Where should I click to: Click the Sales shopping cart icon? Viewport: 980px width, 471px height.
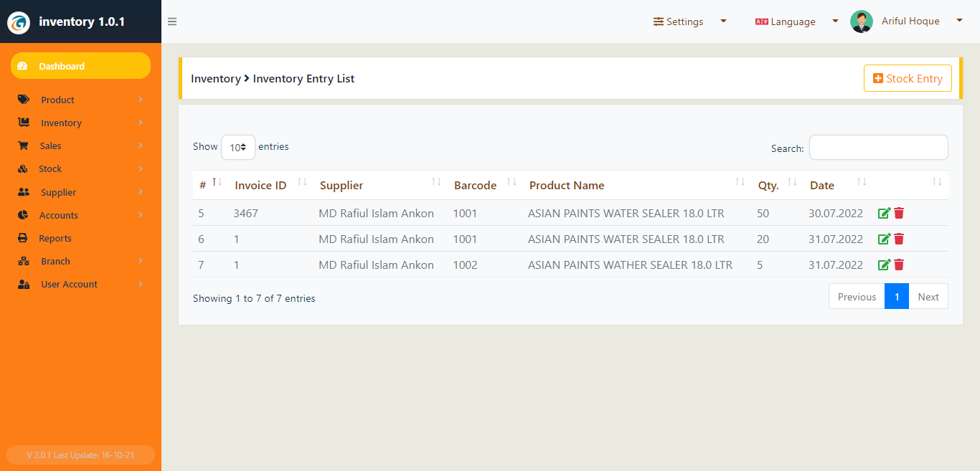click(23, 146)
